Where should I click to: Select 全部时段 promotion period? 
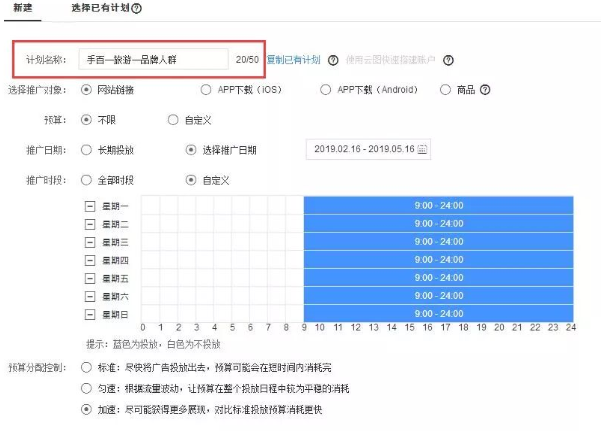tap(86, 180)
